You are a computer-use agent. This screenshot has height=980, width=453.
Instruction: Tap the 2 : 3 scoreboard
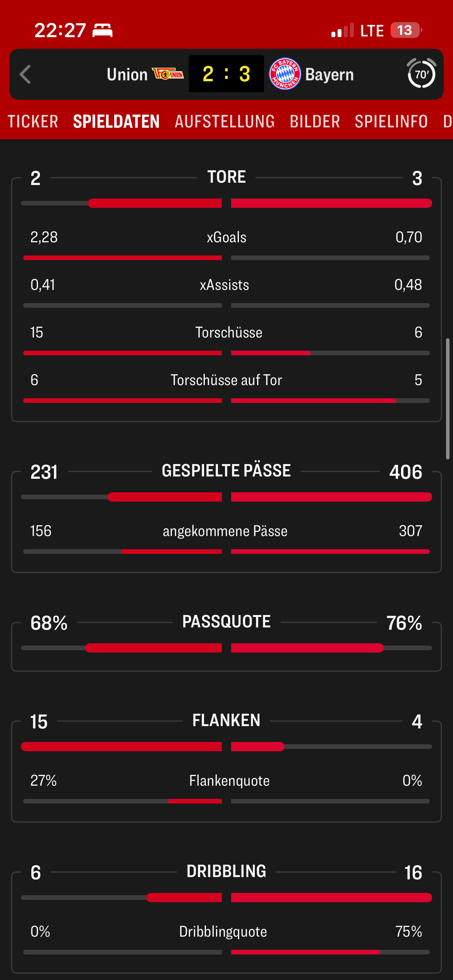tap(226, 74)
